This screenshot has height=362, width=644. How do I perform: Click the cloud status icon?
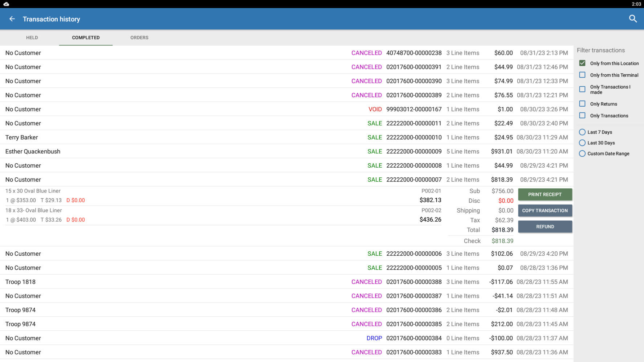6,4
